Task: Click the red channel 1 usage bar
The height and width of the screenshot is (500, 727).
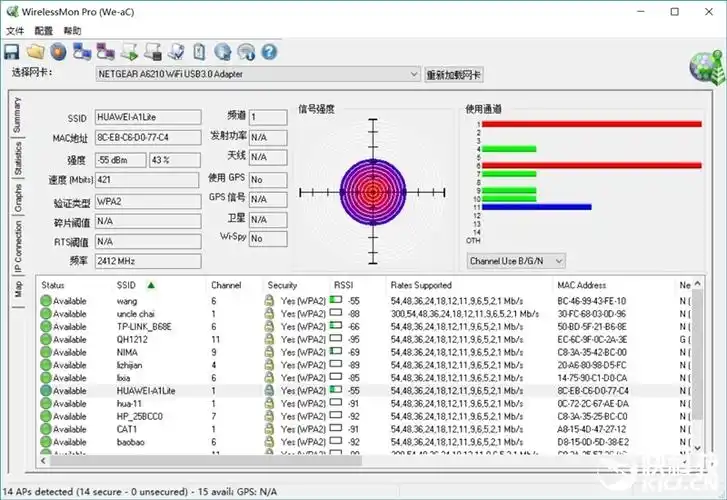Action: click(592, 124)
